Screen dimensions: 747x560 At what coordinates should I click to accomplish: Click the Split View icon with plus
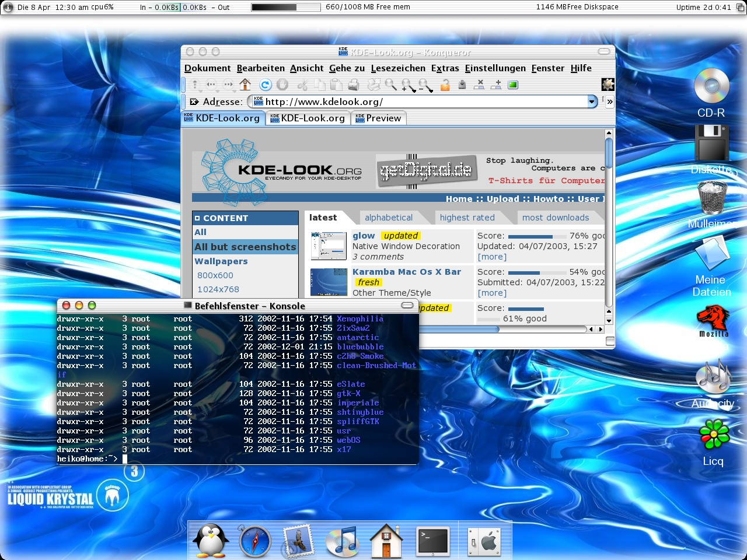[496, 85]
